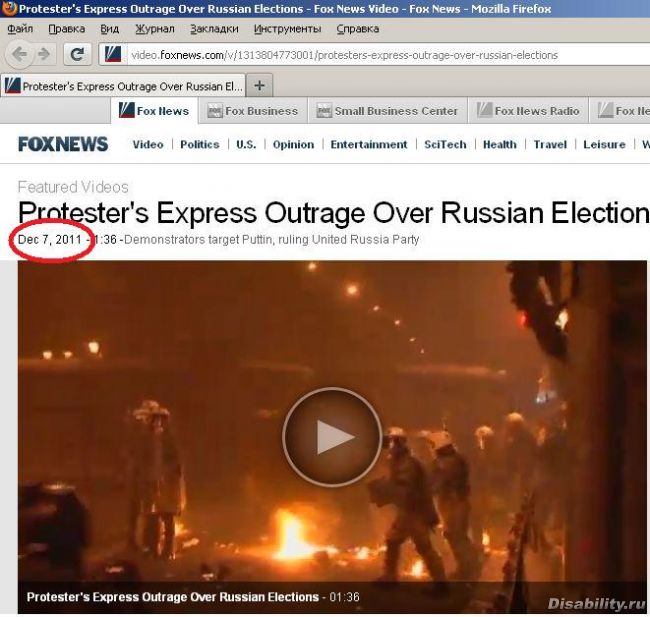This screenshot has height=617, width=650.
Task: Click the browser back arrow button
Action: click(x=19, y=54)
